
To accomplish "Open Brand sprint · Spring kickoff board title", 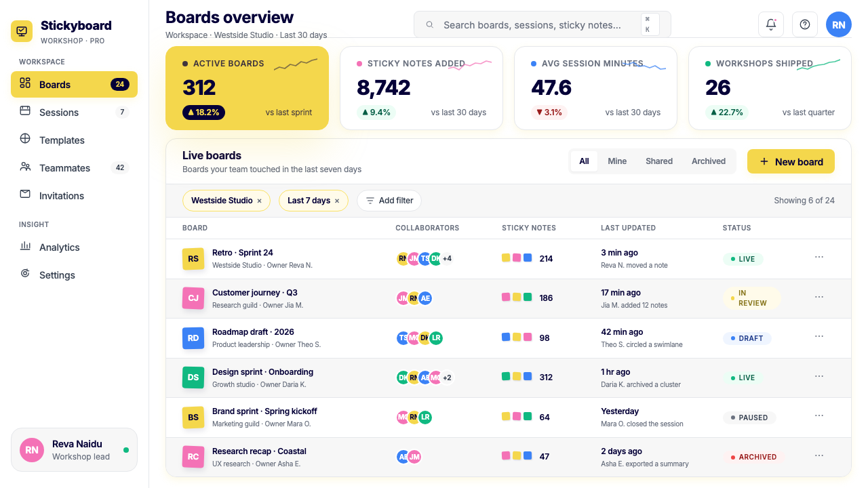I will pos(264,411).
